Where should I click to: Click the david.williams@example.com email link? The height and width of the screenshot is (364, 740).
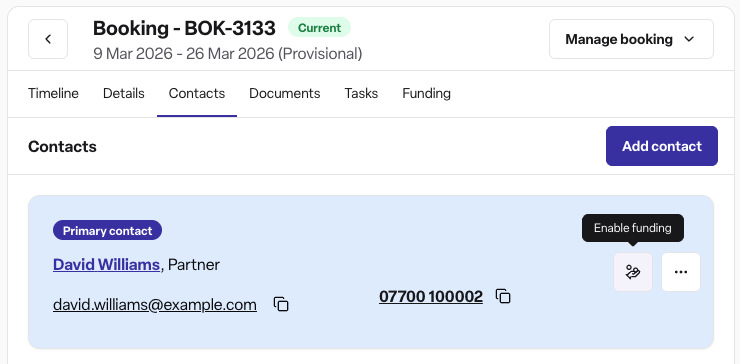tap(155, 305)
